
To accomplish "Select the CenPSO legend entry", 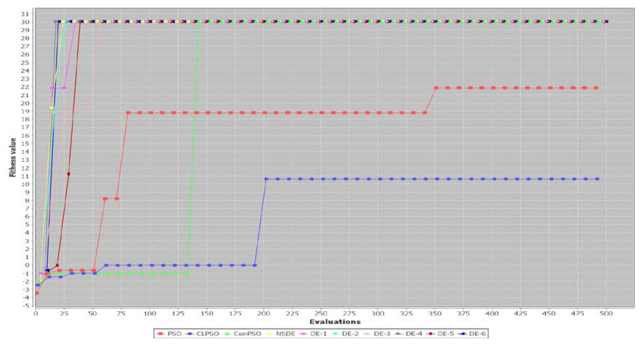I will pos(247,333).
